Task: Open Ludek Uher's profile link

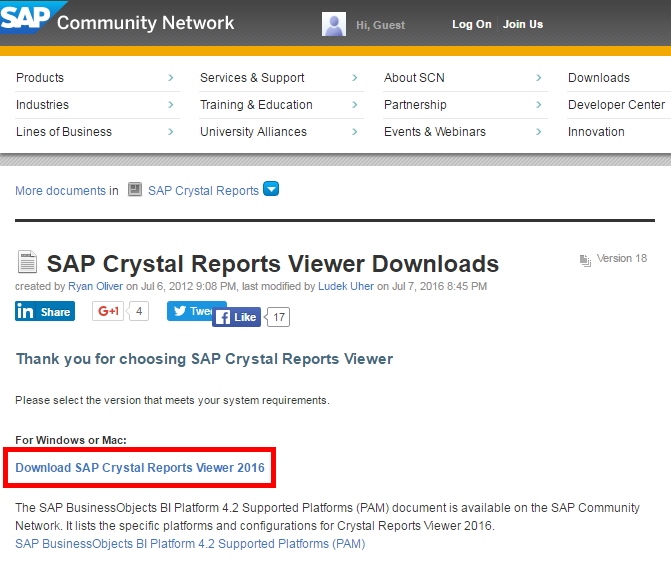Action: coord(346,286)
